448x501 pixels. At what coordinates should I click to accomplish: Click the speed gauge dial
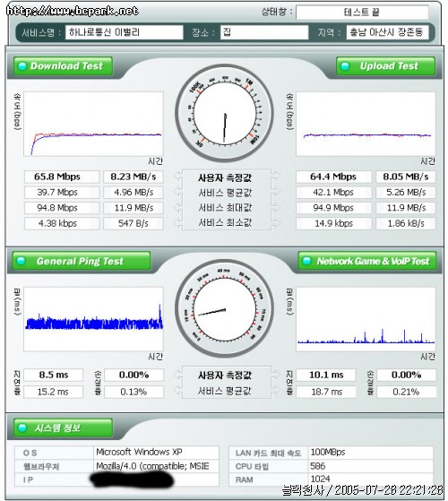(x=225, y=113)
